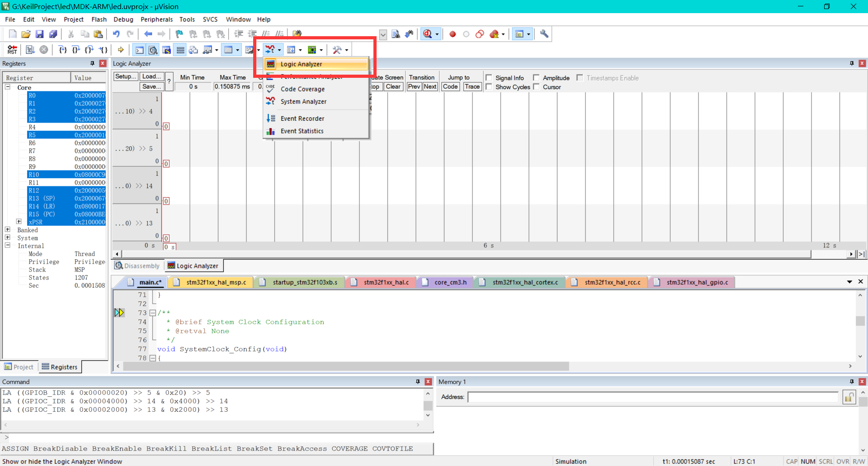
Task: Insert a bookmark with the flag icon
Action: pos(179,34)
